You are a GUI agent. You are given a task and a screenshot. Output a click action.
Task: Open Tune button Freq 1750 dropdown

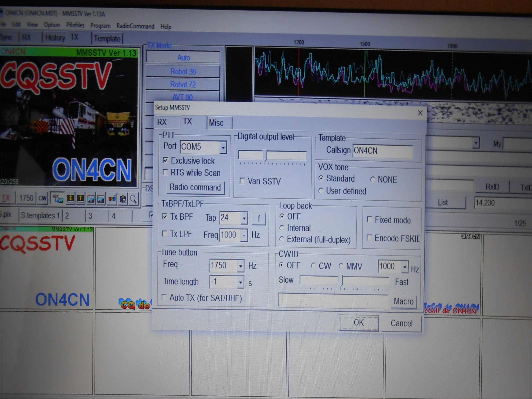tap(240, 266)
